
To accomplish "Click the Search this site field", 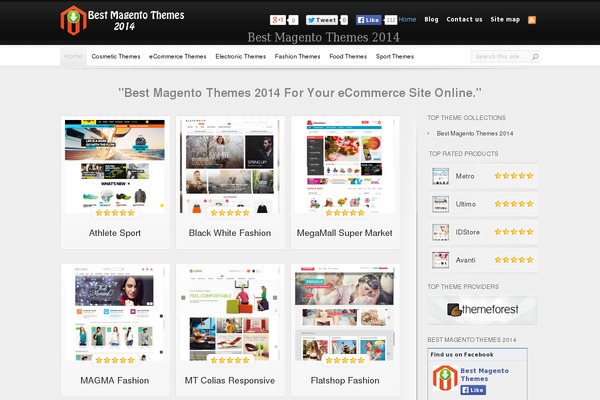I will (501, 57).
